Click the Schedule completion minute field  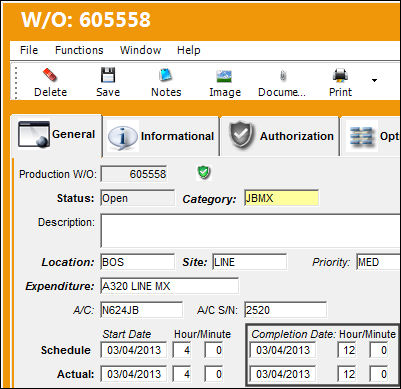(x=379, y=350)
